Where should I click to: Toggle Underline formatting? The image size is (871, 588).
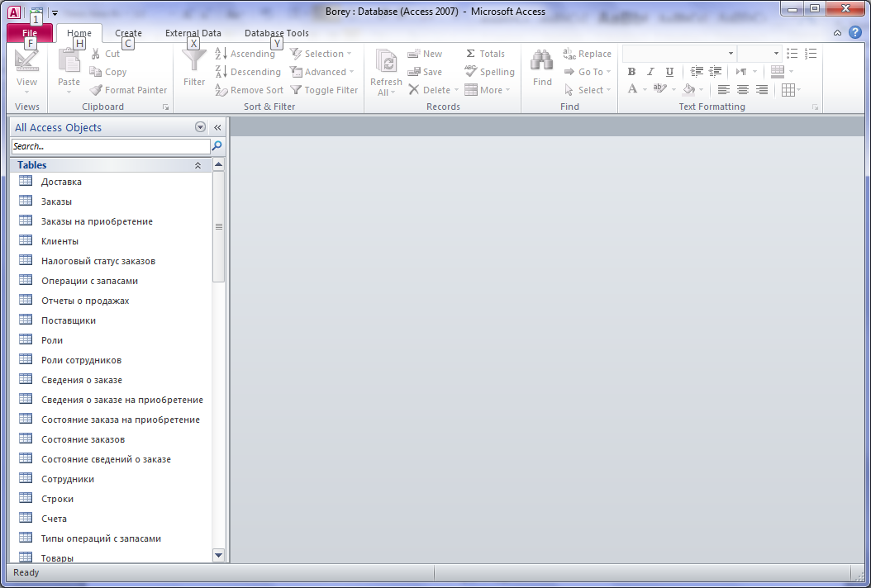(x=669, y=72)
